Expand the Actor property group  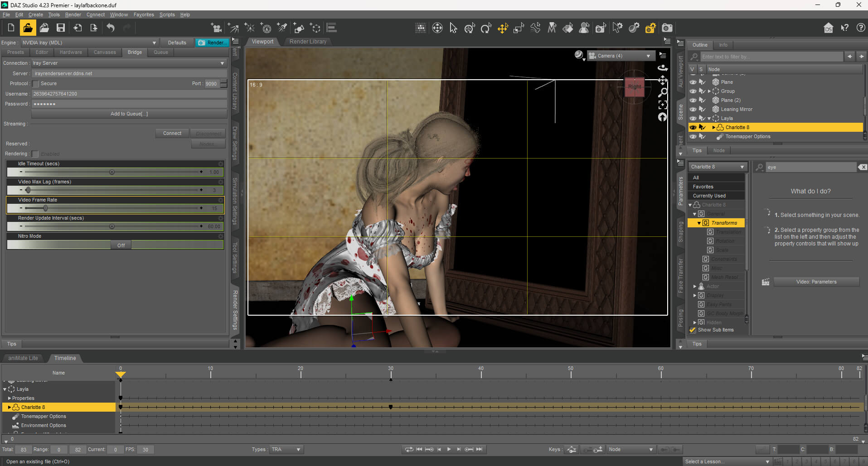[694, 286]
